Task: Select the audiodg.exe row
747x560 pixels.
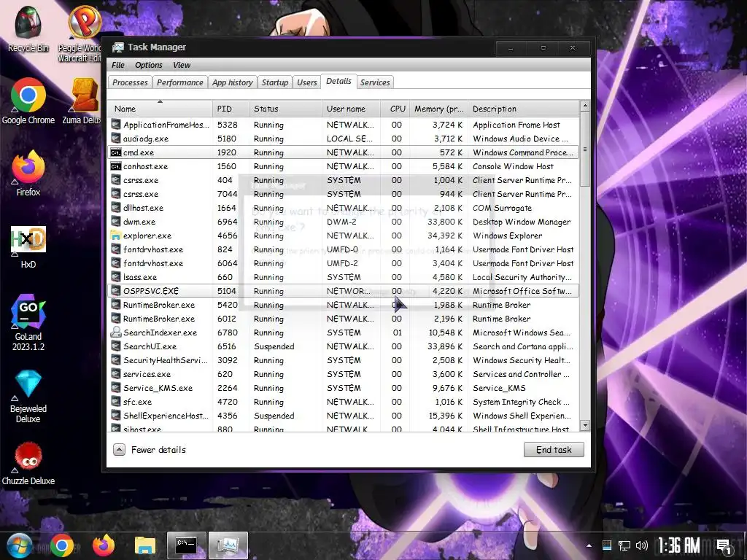Action: click(344, 139)
